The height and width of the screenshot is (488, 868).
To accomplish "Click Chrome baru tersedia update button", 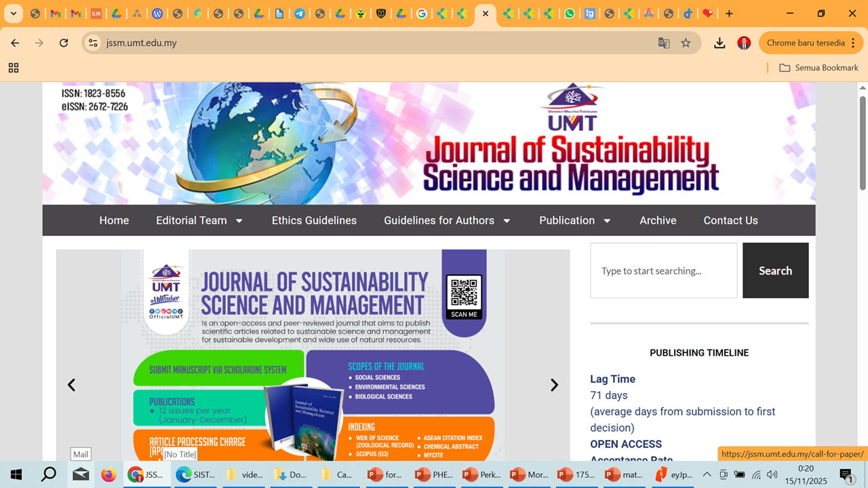I will click(805, 43).
